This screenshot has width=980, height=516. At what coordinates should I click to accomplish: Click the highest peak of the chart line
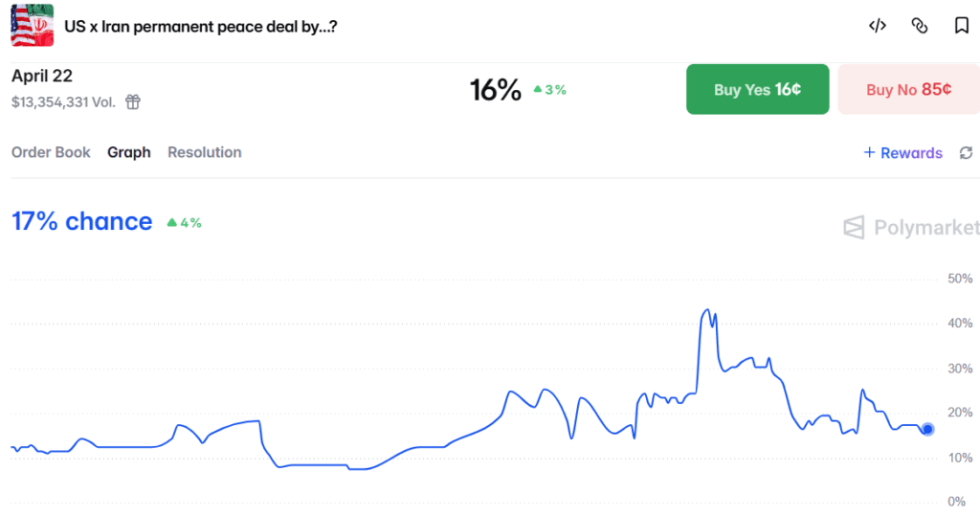tap(707, 310)
